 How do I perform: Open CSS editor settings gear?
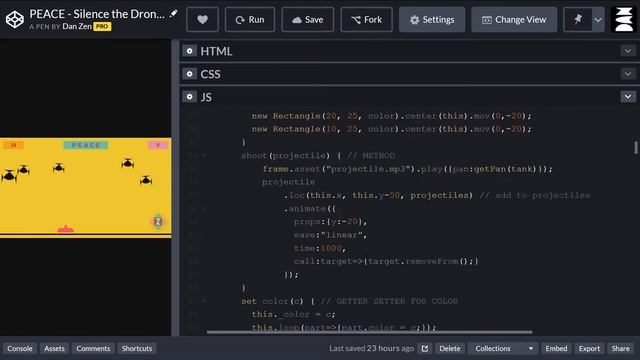coord(189,74)
